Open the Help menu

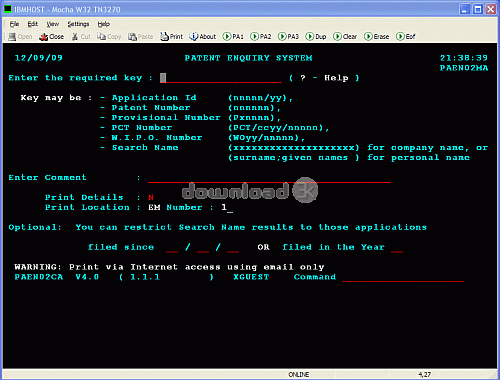click(104, 24)
